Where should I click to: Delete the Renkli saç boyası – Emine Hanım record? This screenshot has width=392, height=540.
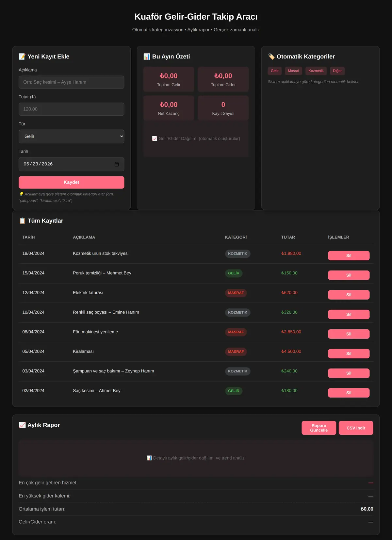(349, 315)
